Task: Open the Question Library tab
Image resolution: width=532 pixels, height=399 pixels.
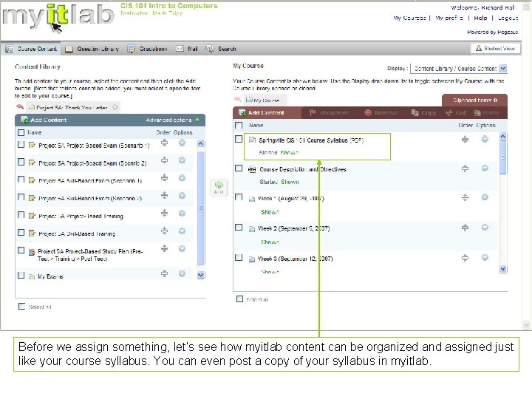Action: (x=92, y=49)
